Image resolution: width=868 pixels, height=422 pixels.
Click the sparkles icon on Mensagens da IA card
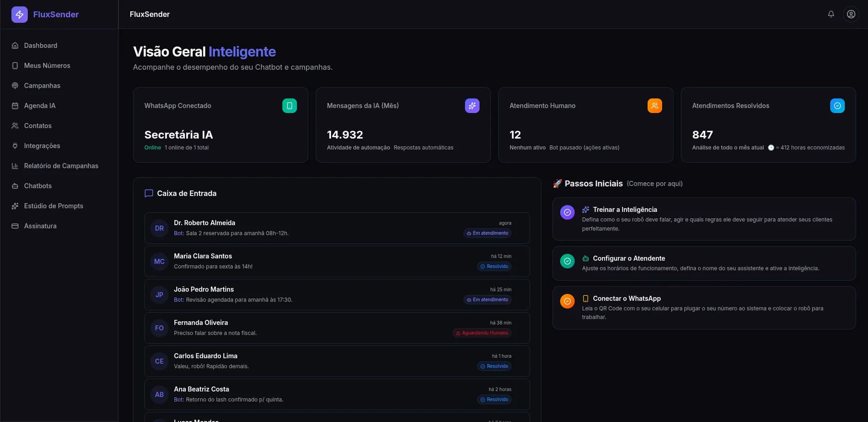pyautogui.click(x=473, y=106)
